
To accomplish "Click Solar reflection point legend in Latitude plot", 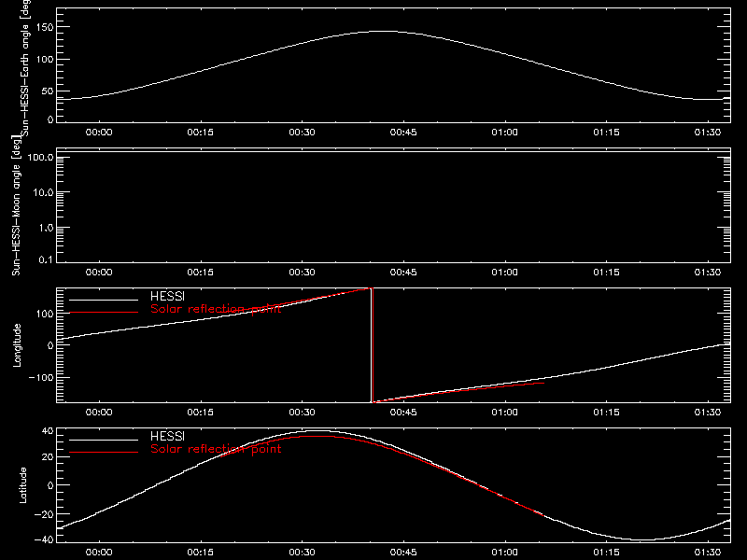I will (x=216, y=449).
